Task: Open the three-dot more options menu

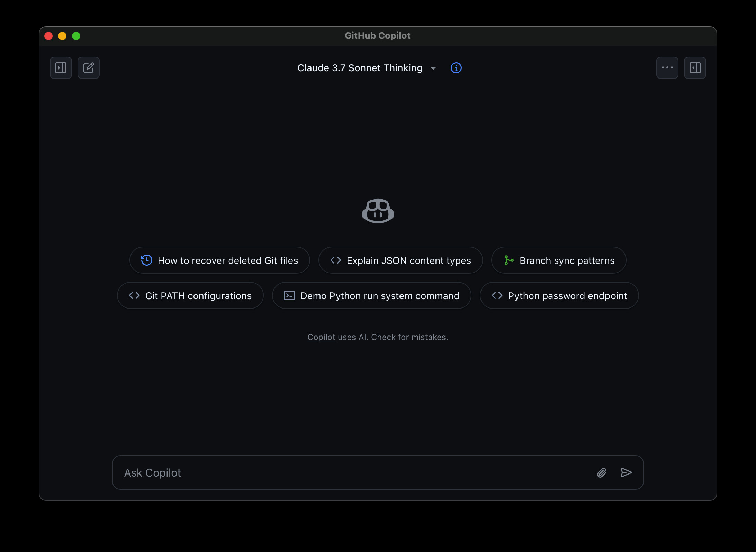Action: 667,68
